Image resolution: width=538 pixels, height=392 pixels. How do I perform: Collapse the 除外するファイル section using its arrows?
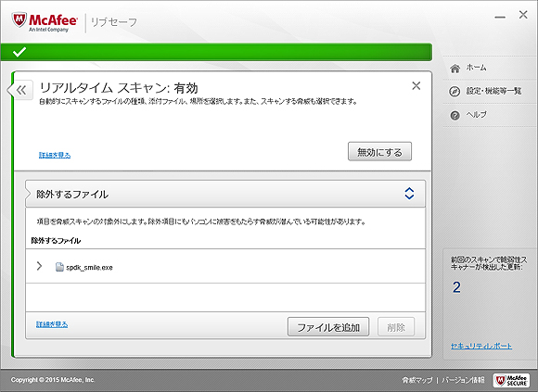point(409,194)
